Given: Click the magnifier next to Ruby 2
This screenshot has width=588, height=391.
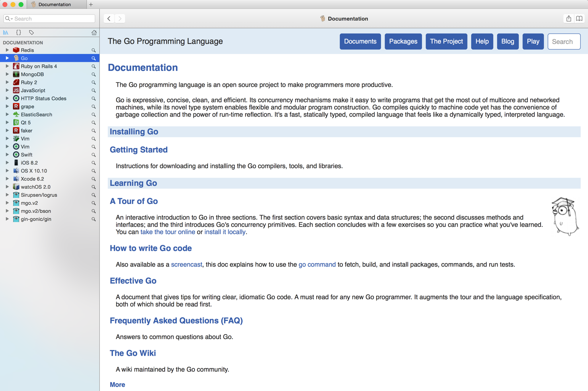Looking at the screenshot, I should click(x=94, y=82).
